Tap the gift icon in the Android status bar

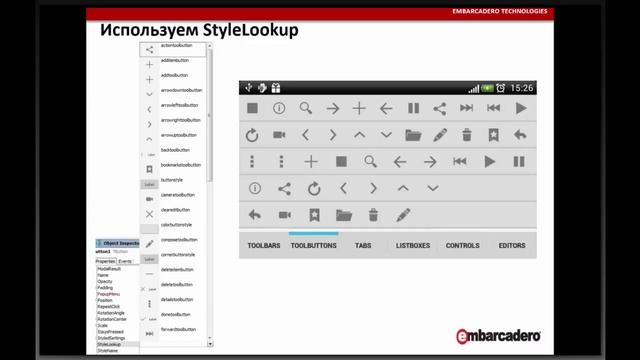coord(276,87)
